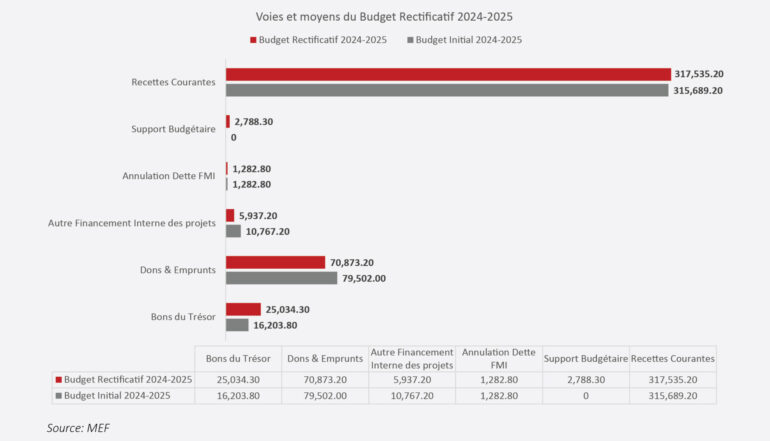Image resolution: width=770 pixels, height=441 pixels.
Task: Select the red Dons & Emprunts bar
Action: (x=275, y=262)
